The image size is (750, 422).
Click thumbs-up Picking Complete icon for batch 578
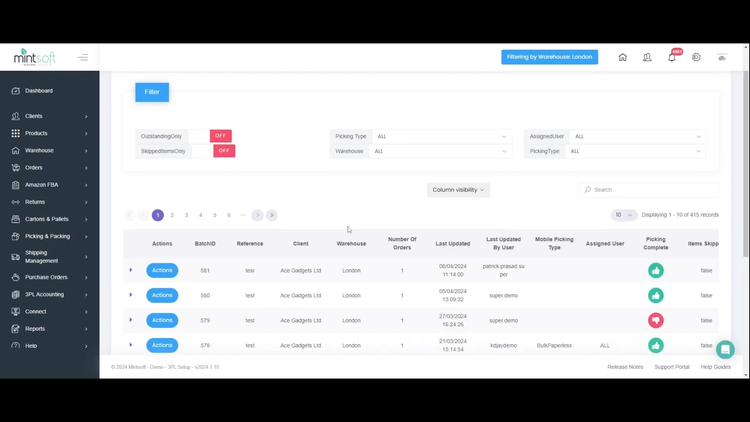[x=656, y=345]
